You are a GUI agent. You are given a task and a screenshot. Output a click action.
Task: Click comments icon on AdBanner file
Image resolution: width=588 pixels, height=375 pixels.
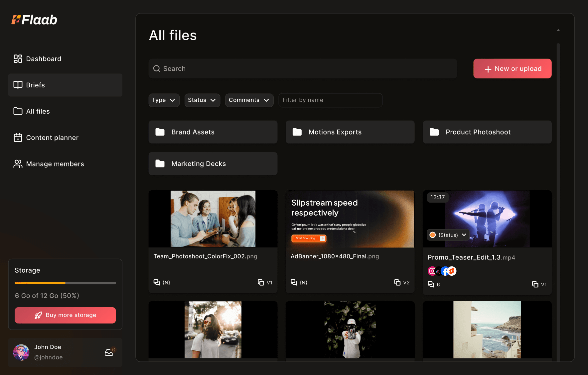tap(294, 282)
